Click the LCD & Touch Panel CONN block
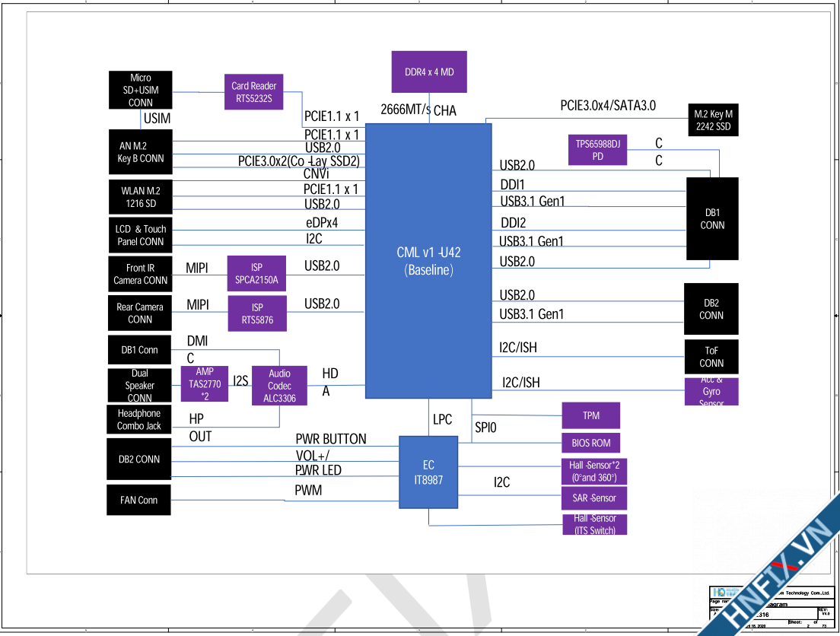The image size is (840, 636). (x=140, y=235)
